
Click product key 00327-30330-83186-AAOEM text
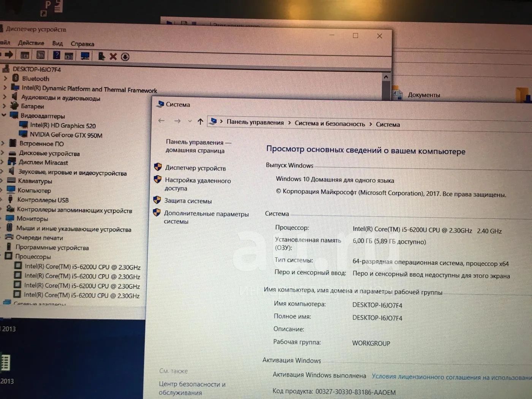click(x=356, y=392)
